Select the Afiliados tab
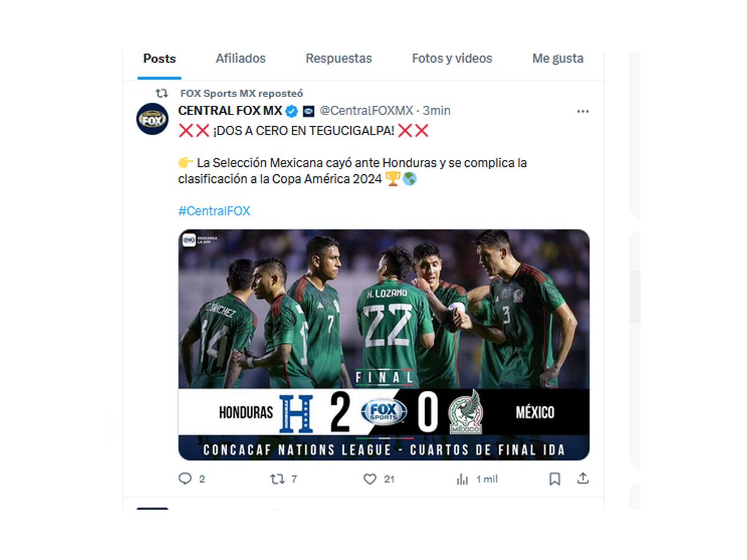747x560 pixels. pyautogui.click(x=240, y=58)
